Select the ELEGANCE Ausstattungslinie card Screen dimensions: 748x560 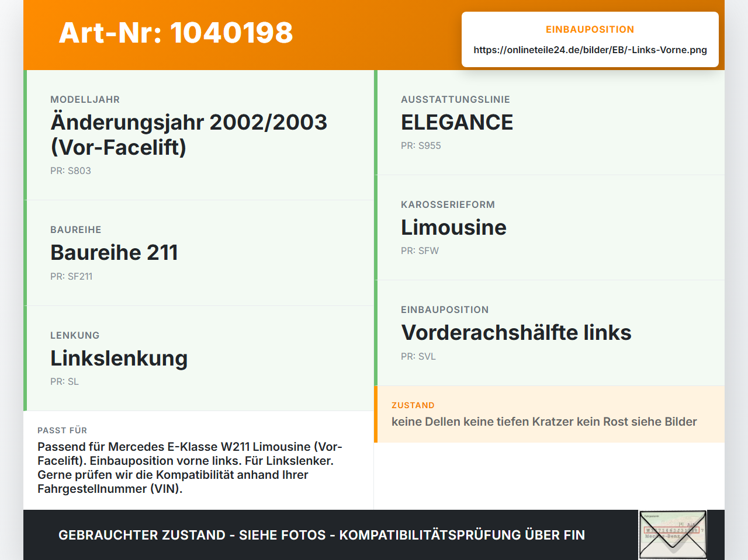pos(549,123)
